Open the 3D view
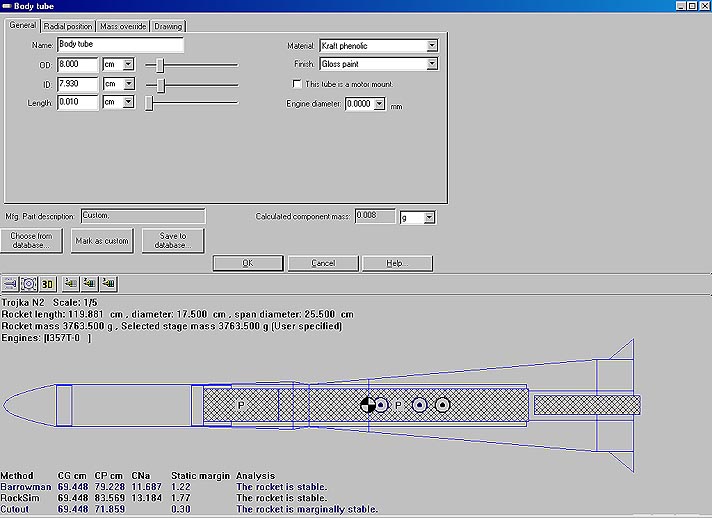 47,283
